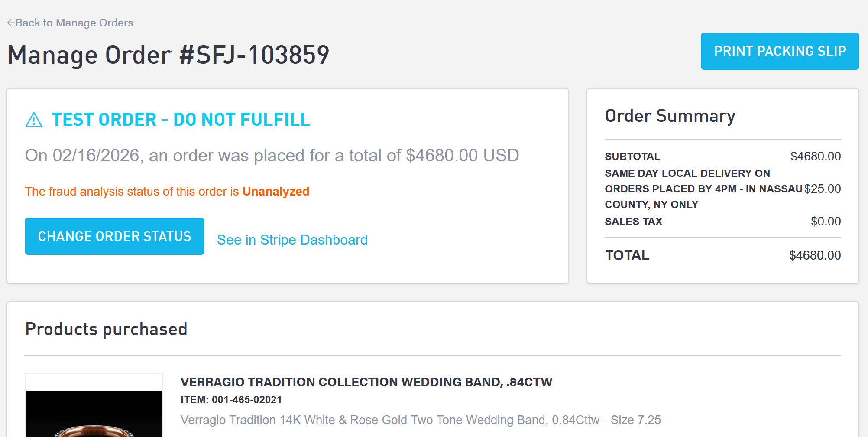Screen dimensions: 868x437
Task: Open the Stripe Dashboard link
Action: (x=292, y=239)
